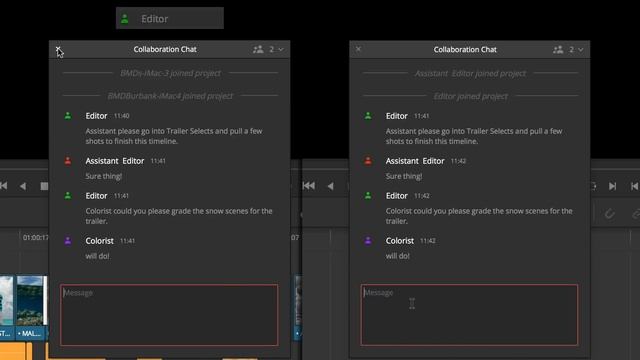The width and height of the screenshot is (640, 360).
Task: Click 'Assistant Editor joined project' notice in right chat
Action: [x=470, y=73]
